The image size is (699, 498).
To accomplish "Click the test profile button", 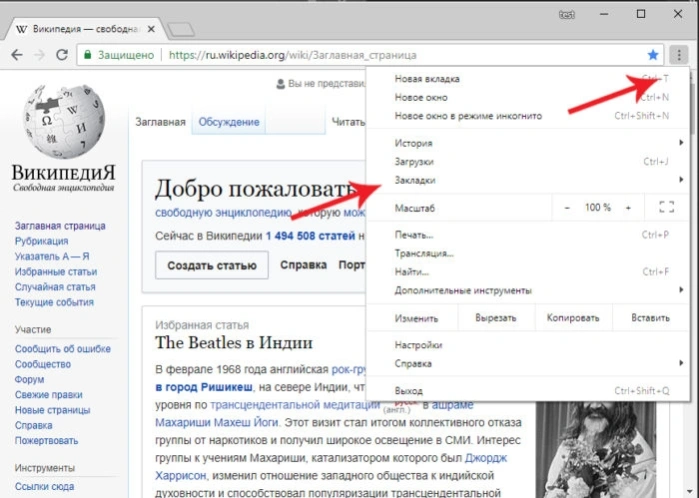I will [567, 15].
